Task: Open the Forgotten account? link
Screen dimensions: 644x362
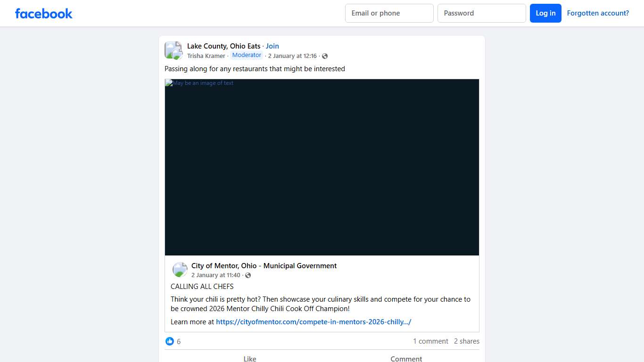Action: tap(597, 13)
